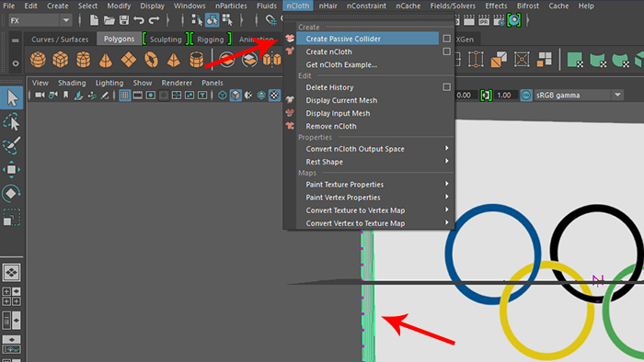Open the viewport Renderer menu
The image size is (644, 362).
(x=177, y=83)
